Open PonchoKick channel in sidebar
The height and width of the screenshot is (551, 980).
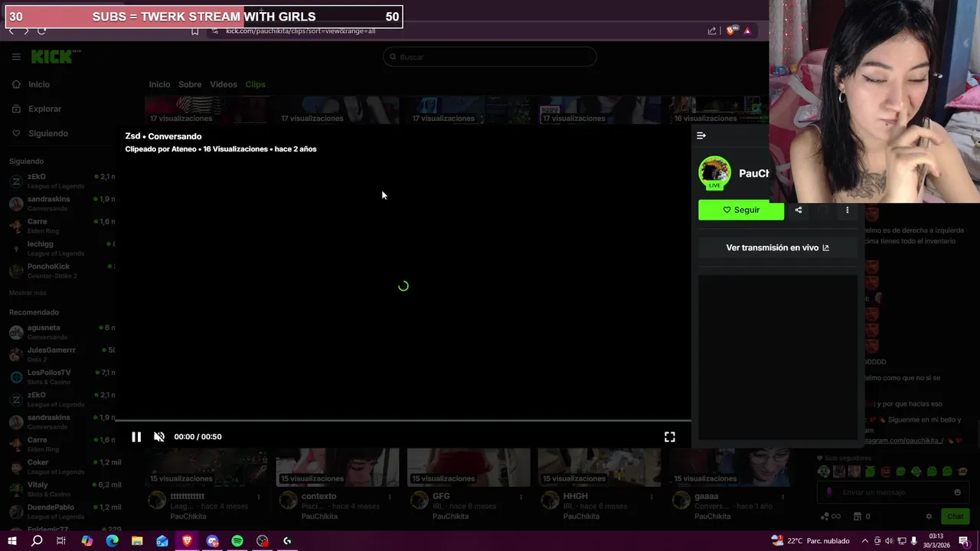[x=61, y=271]
